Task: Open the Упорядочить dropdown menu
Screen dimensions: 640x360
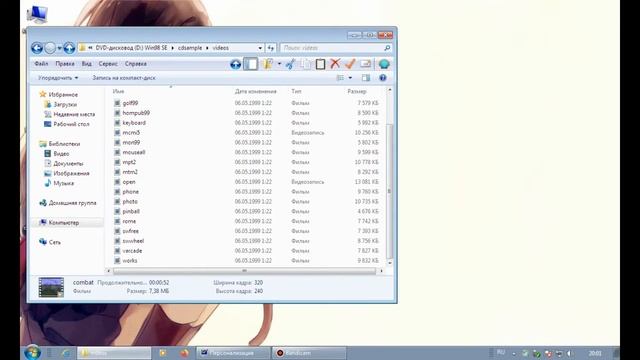Action: [58, 78]
